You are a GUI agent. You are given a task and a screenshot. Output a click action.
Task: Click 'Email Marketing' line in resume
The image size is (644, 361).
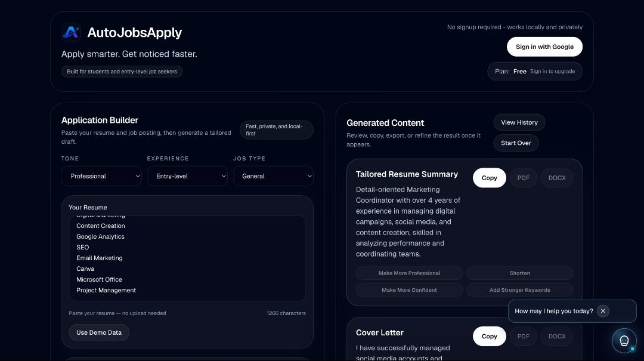click(x=100, y=258)
